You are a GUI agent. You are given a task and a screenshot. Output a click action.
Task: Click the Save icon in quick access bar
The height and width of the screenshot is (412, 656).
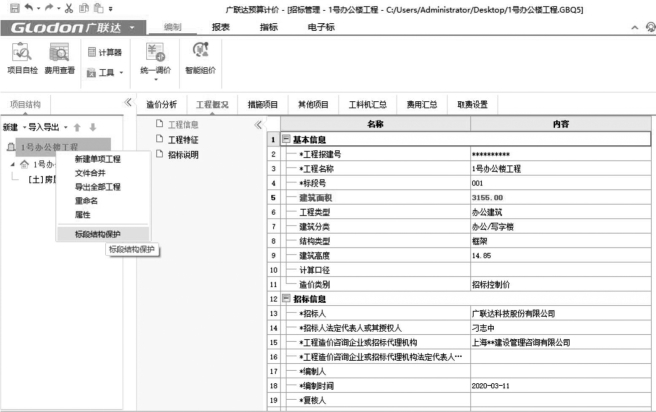(x=14, y=8)
